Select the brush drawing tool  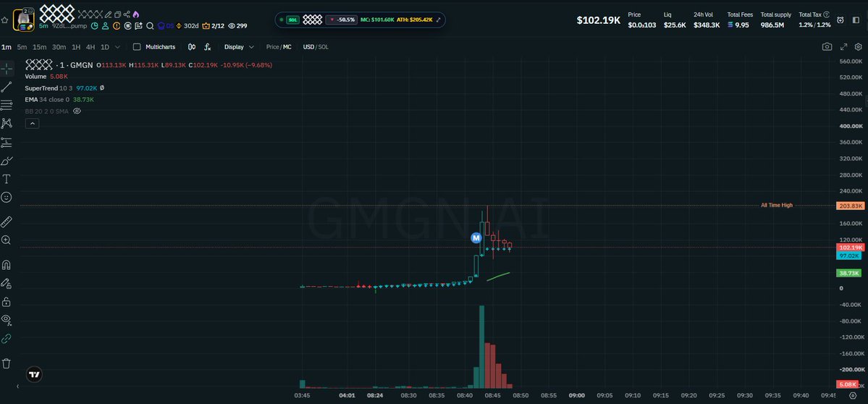pyautogui.click(x=7, y=161)
